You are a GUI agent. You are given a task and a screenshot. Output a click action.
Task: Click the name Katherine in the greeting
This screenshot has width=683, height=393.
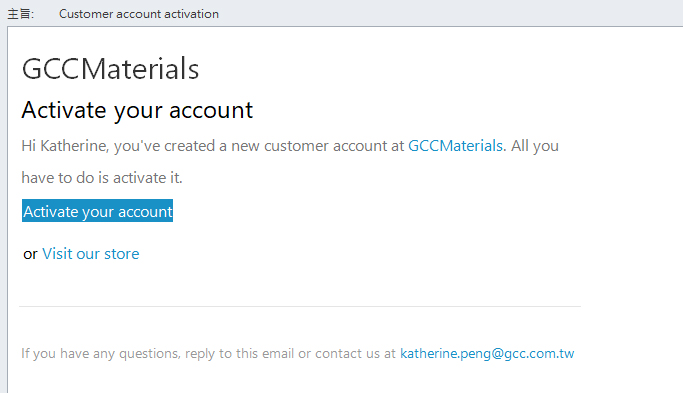click(x=73, y=146)
